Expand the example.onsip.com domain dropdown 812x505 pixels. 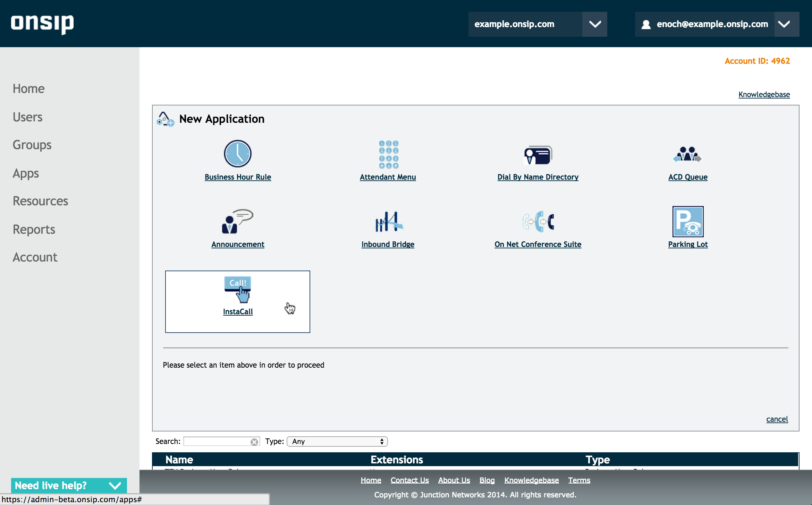[595, 24]
